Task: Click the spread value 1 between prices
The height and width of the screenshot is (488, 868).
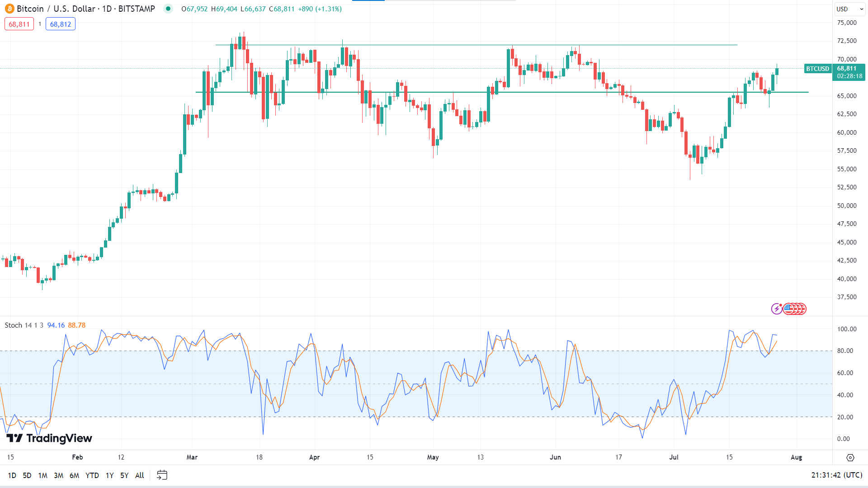Action: coord(40,24)
